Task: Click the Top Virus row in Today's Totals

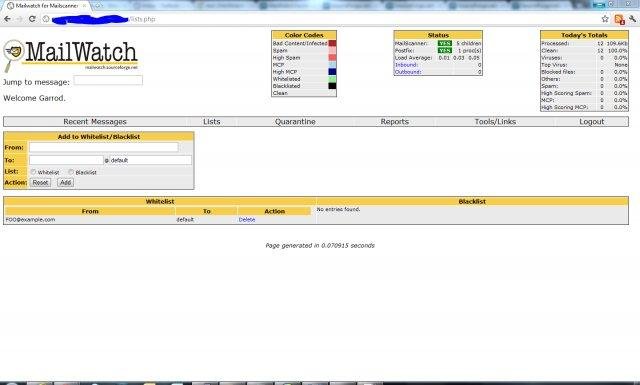Action: (x=584, y=65)
